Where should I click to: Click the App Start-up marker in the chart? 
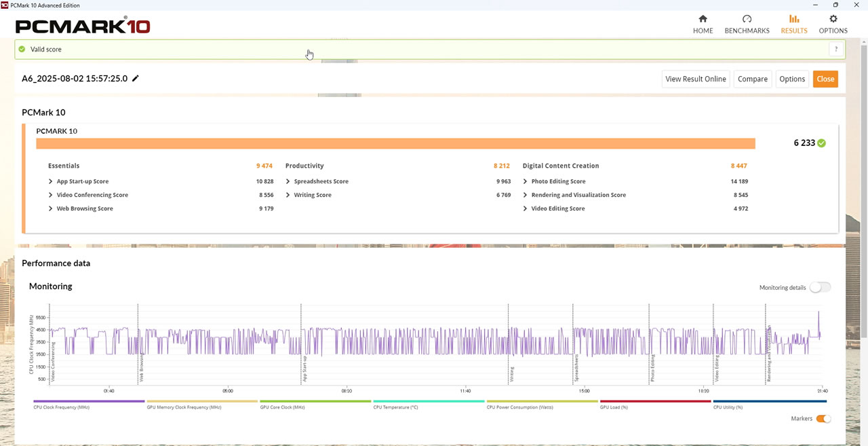(x=305, y=369)
